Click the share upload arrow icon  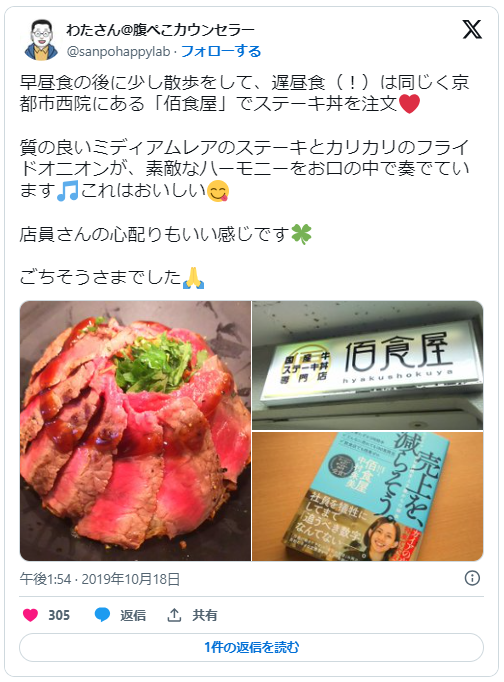pos(174,615)
